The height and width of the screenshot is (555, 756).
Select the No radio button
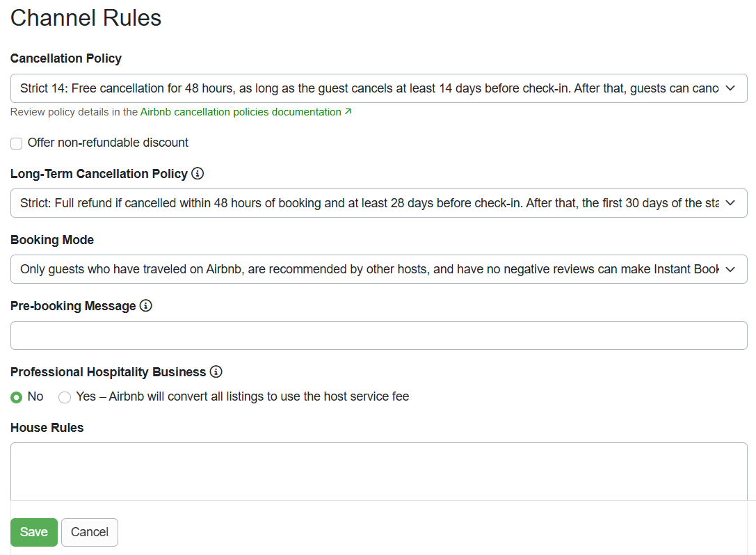click(17, 397)
